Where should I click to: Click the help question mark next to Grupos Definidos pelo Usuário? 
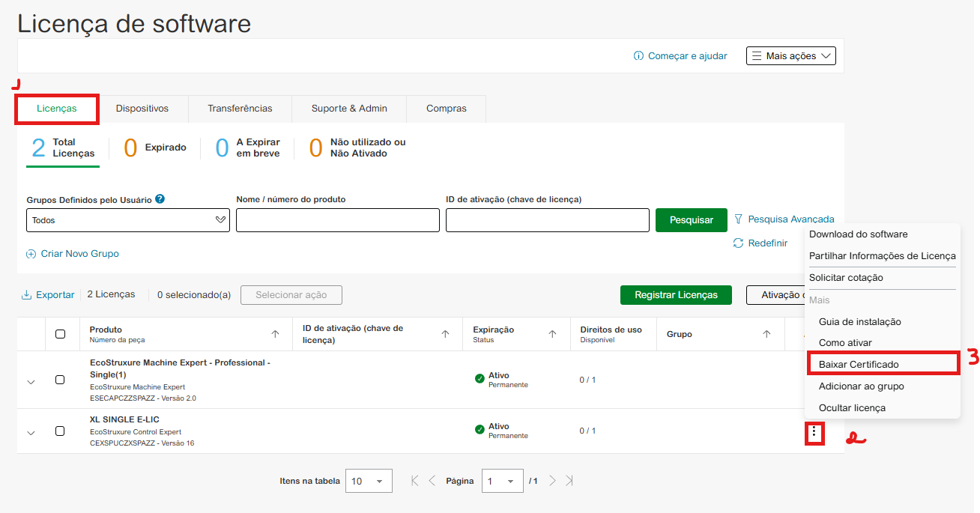[160, 199]
